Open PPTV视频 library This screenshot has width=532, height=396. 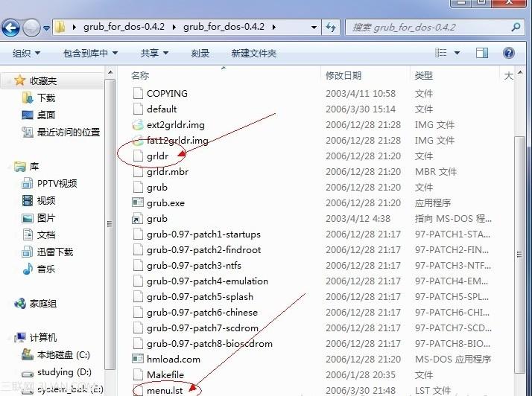pos(57,183)
